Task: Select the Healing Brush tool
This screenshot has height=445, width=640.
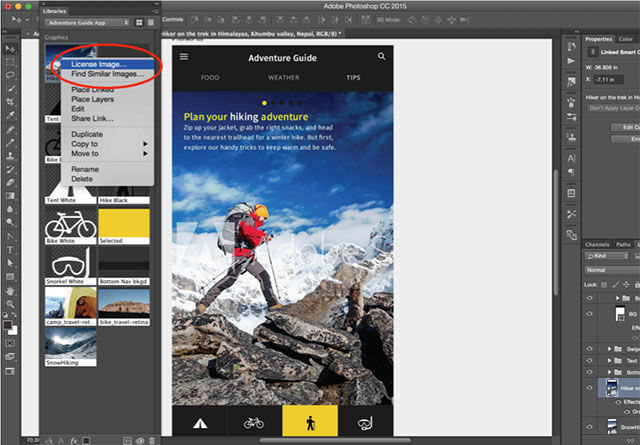Action: [10, 129]
